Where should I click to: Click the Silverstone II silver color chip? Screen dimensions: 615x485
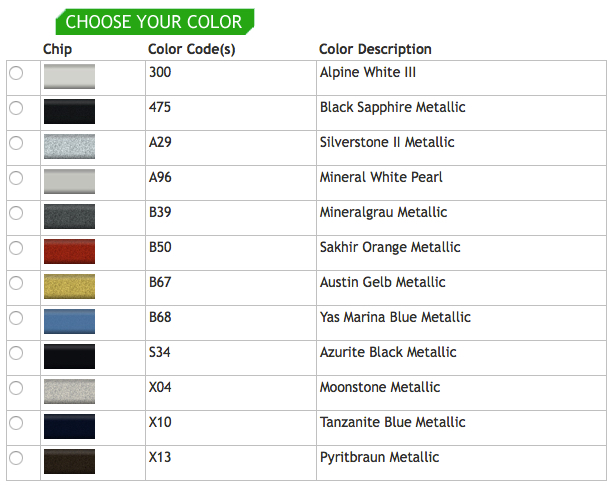click(x=70, y=146)
